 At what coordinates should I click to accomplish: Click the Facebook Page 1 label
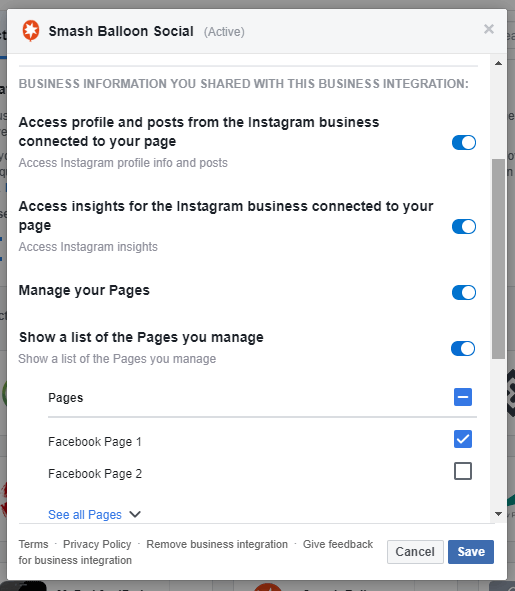(x=95, y=441)
